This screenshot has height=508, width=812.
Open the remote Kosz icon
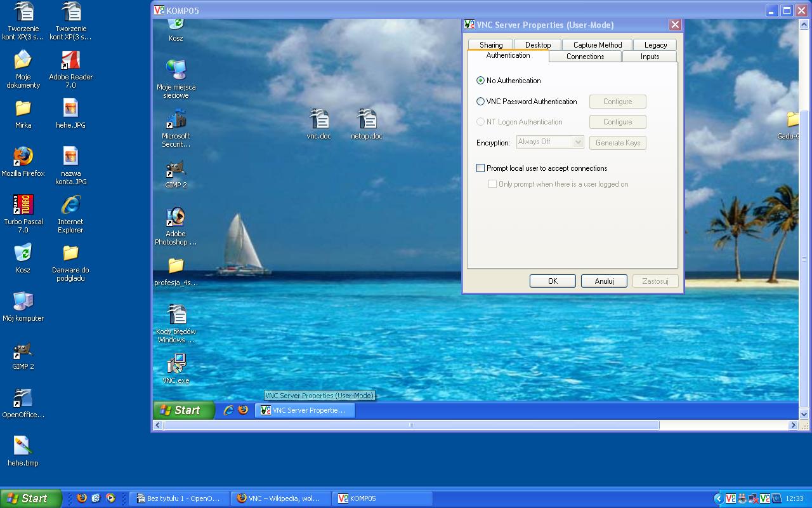coord(176,30)
